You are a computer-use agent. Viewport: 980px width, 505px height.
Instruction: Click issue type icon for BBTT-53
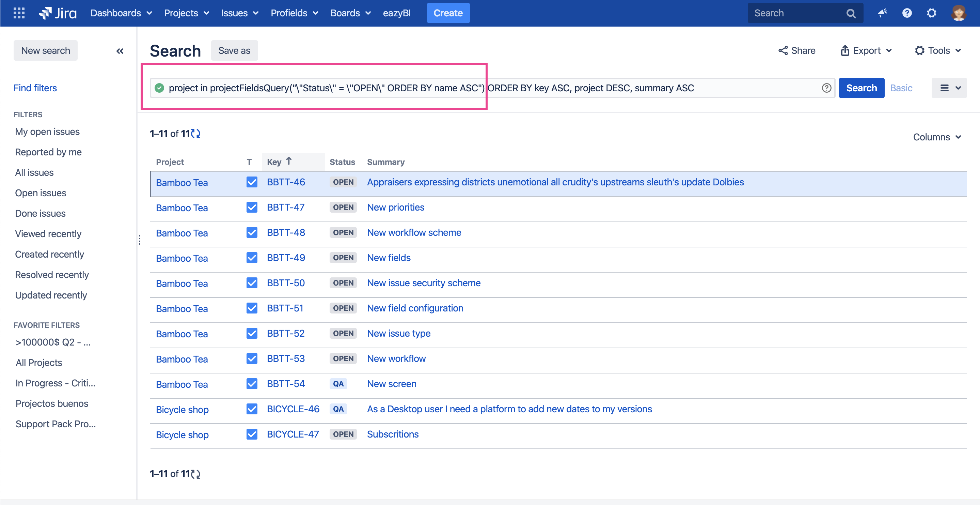pos(251,358)
